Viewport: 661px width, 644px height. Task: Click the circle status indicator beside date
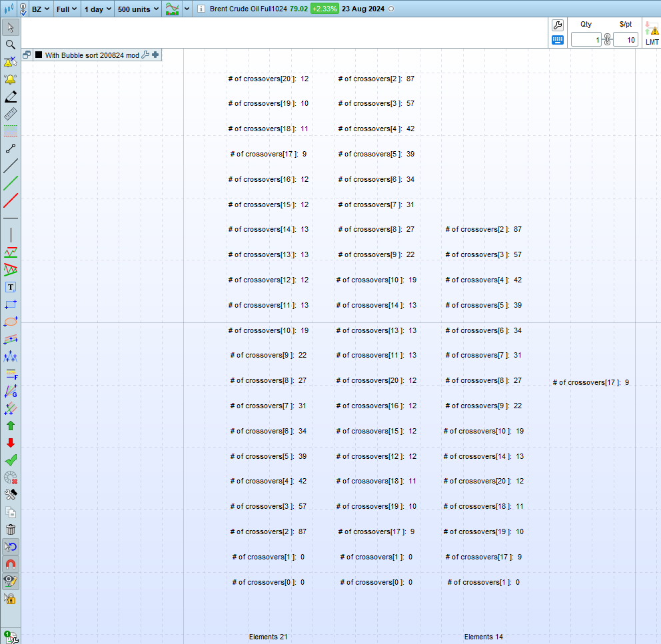pos(391,9)
